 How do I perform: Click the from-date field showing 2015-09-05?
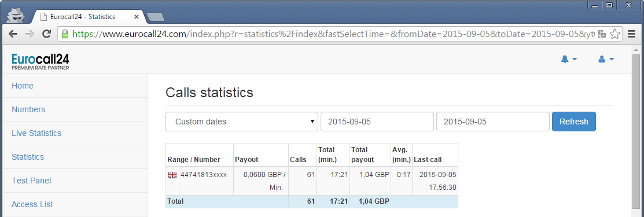pos(377,122)
